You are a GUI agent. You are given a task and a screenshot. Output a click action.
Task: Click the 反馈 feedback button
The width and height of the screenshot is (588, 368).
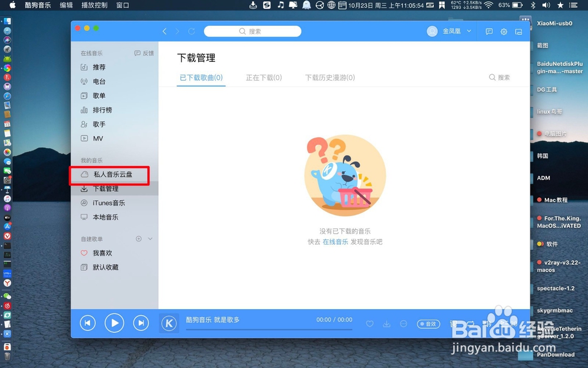144,54
